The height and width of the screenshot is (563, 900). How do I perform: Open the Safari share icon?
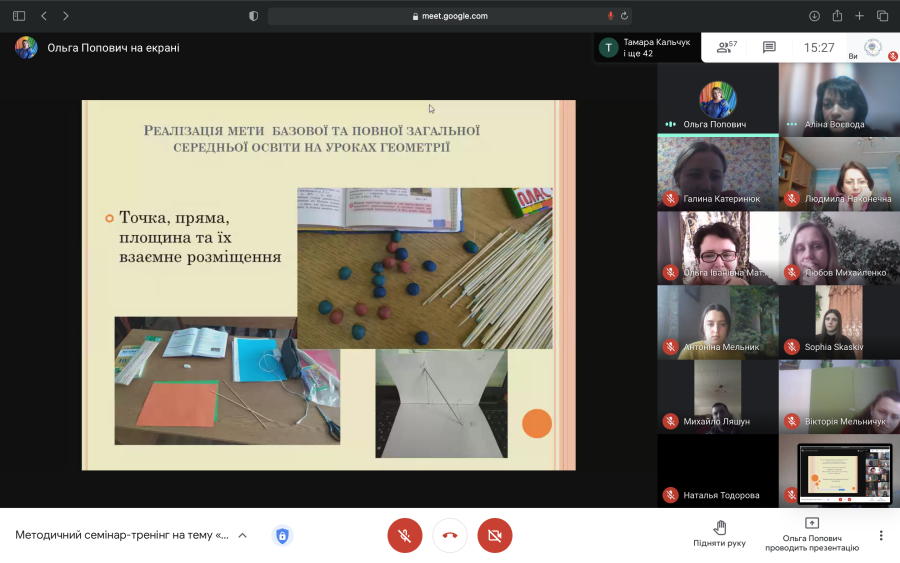point(837,16)
